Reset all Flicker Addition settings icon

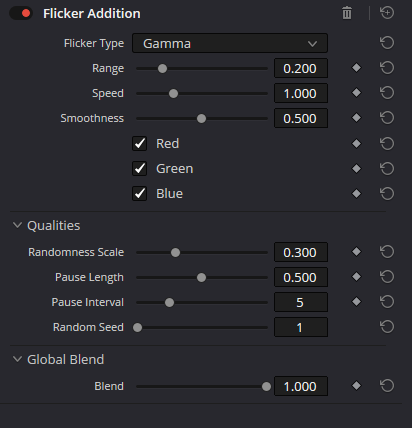(387, 13)
